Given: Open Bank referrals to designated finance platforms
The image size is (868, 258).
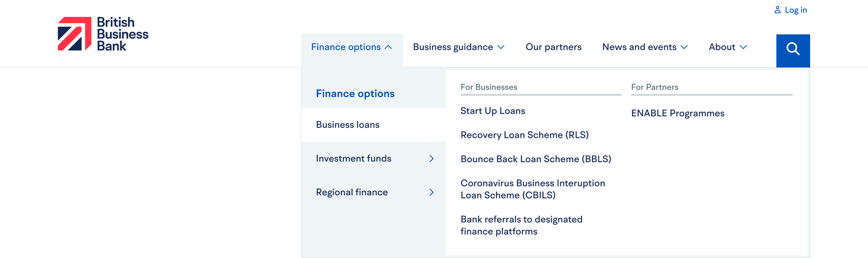Looking at the screenshot, I should (x=521, y=225).
